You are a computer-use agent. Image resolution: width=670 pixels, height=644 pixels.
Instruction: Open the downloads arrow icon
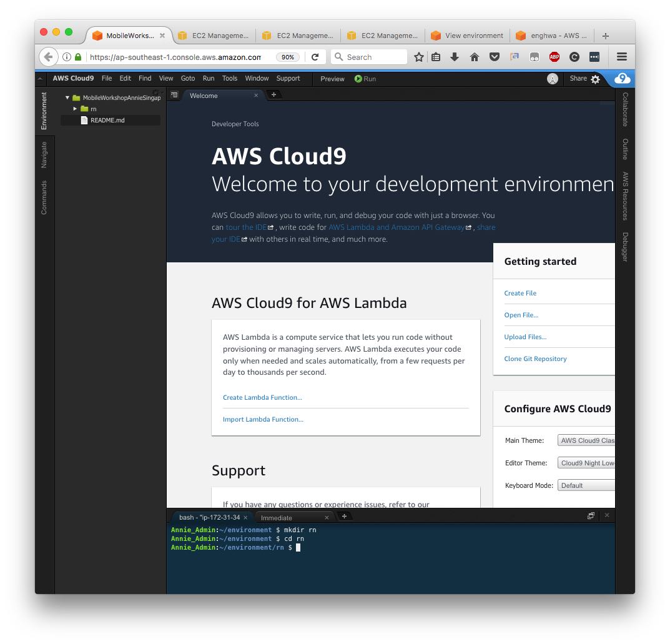click(455, 57)
